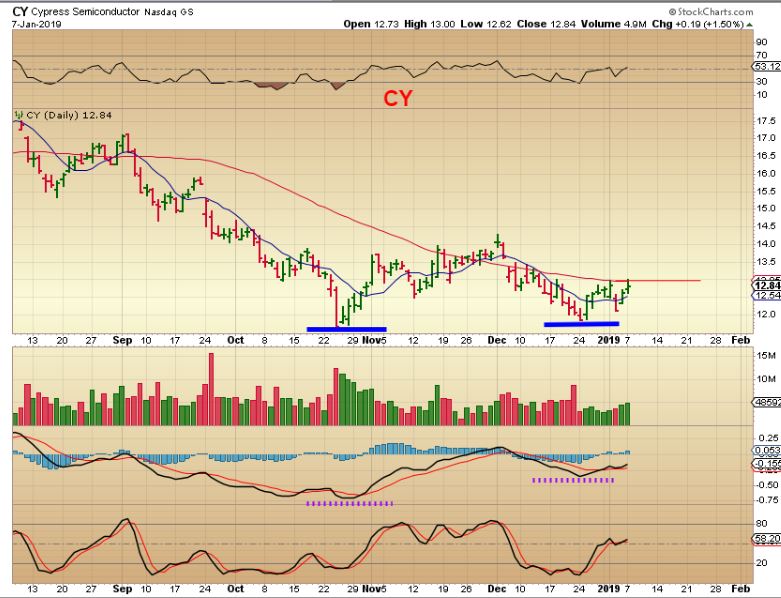Click the 17.5 price axis label
Image resolution: width=781 pixels, height=598 pixels.
(x=766, y=120)
